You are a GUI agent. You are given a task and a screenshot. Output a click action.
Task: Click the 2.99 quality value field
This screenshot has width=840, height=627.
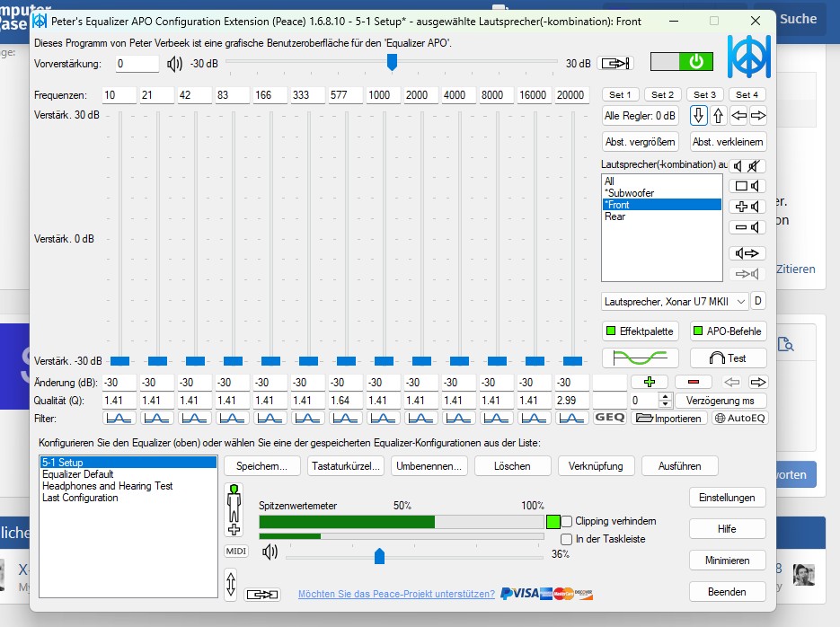click(x=571, y=400)
